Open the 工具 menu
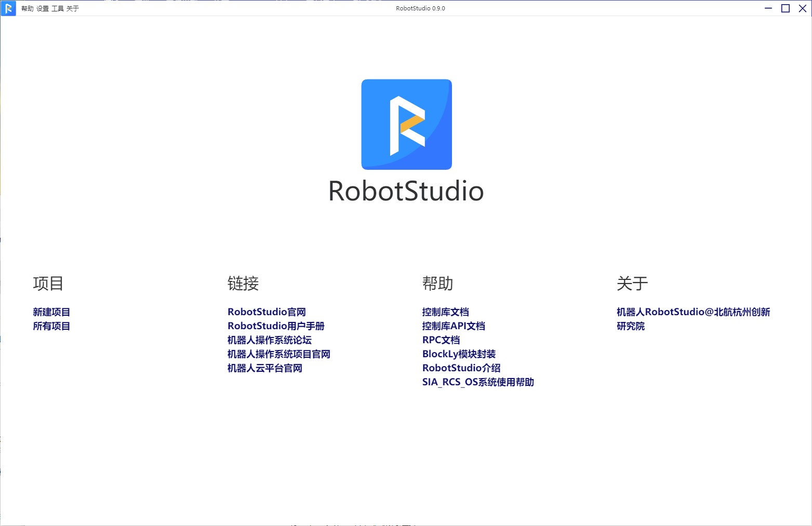Viewport: 812px width, 526px height. point(58,9)
